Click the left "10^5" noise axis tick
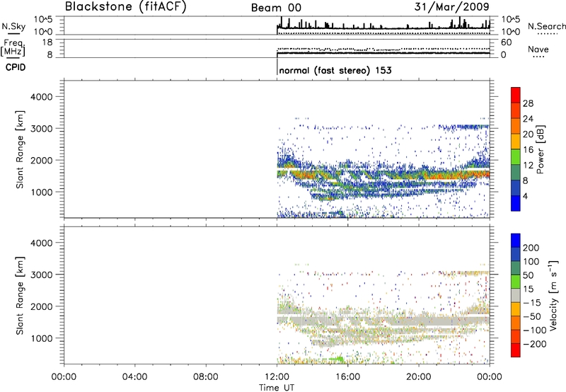The height and width of the screenshot is (392, 566). click(43, 20)
